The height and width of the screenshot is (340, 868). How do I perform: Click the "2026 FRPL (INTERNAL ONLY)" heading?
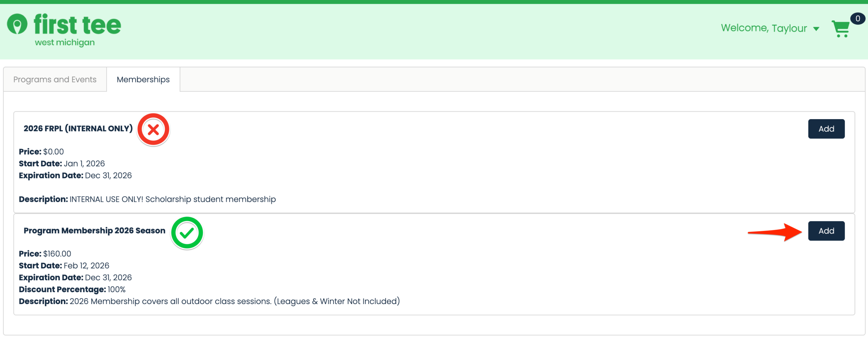tap(78, 129)
